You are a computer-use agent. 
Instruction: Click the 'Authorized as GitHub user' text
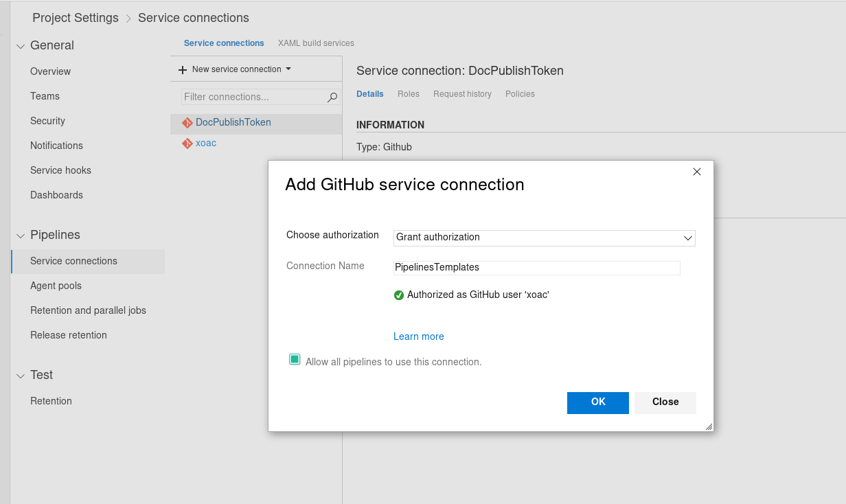pyautogui.click(x=478, y=295)
